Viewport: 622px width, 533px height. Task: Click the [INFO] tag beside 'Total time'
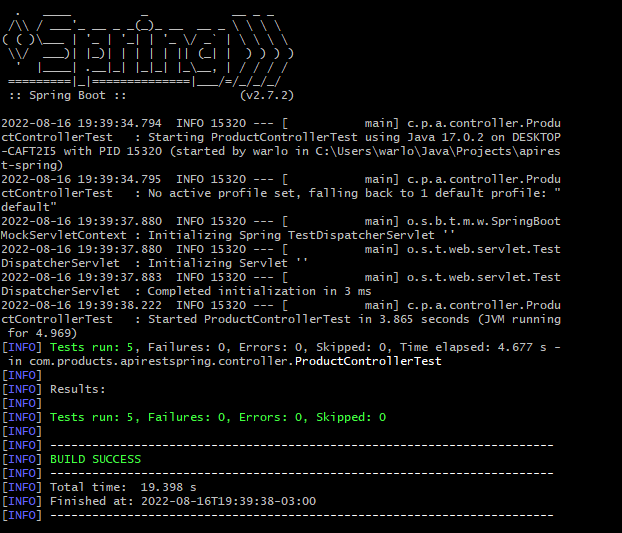point(22,487)
